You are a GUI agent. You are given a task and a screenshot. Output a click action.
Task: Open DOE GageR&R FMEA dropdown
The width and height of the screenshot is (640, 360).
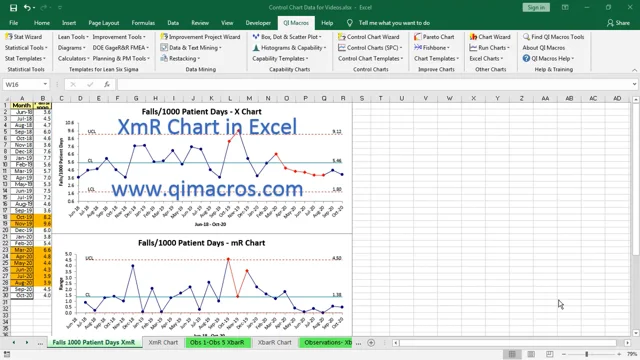(120, 48)
